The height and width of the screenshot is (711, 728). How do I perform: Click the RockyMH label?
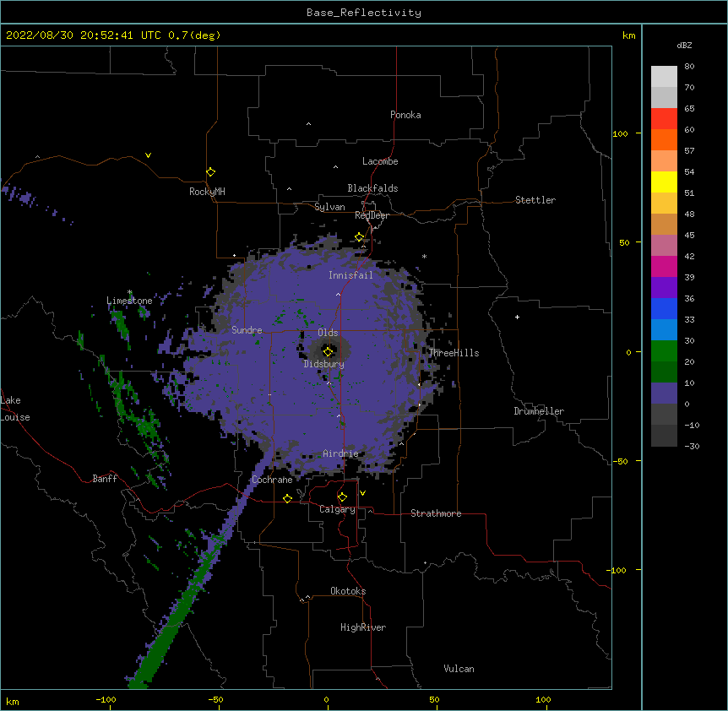tap(207, 192)
